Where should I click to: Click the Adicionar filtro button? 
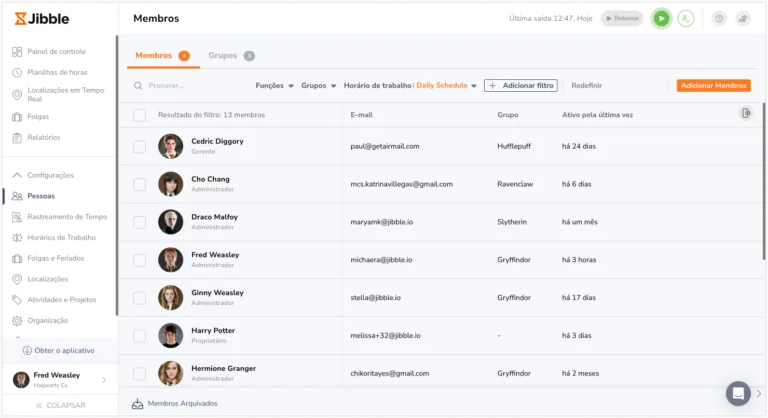(521, 86)
